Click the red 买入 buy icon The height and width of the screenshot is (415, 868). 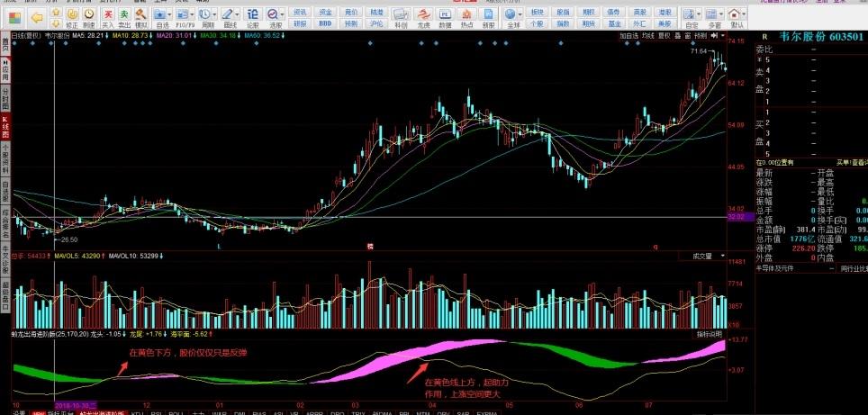click(108, 14)
